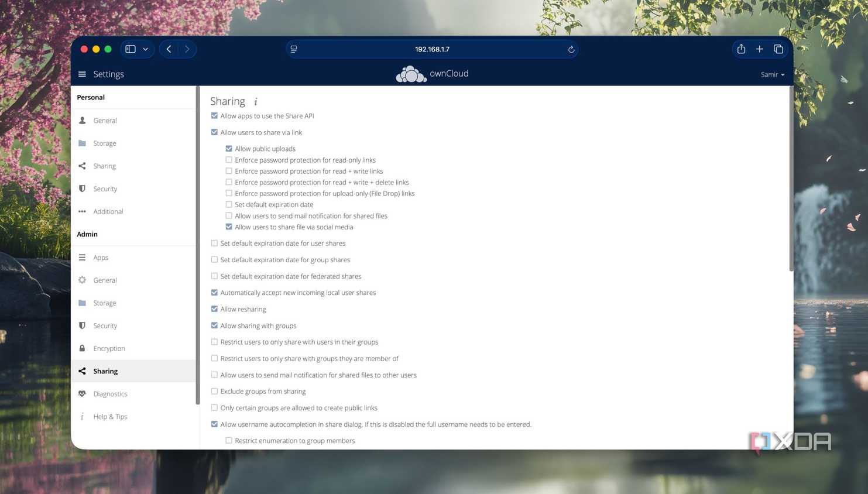Toggle Allow users to share file via social media

click(229, 227)
